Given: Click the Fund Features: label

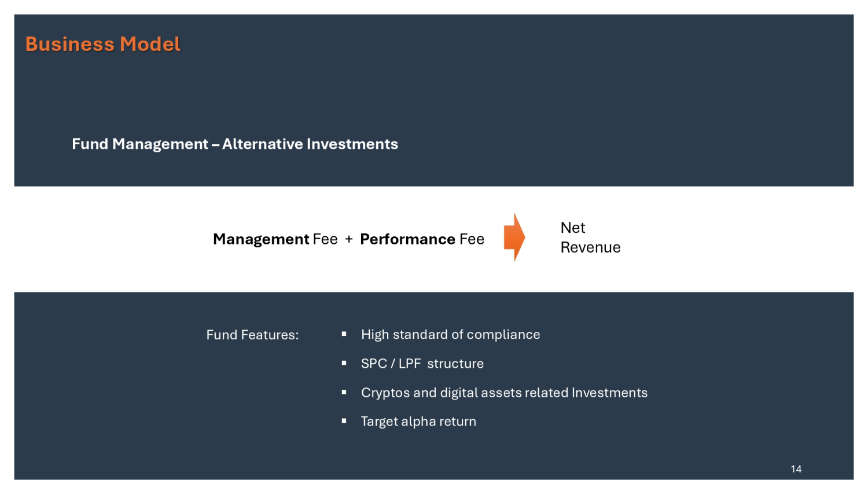Looking at the screenshot, I should (x=252, y=335).
